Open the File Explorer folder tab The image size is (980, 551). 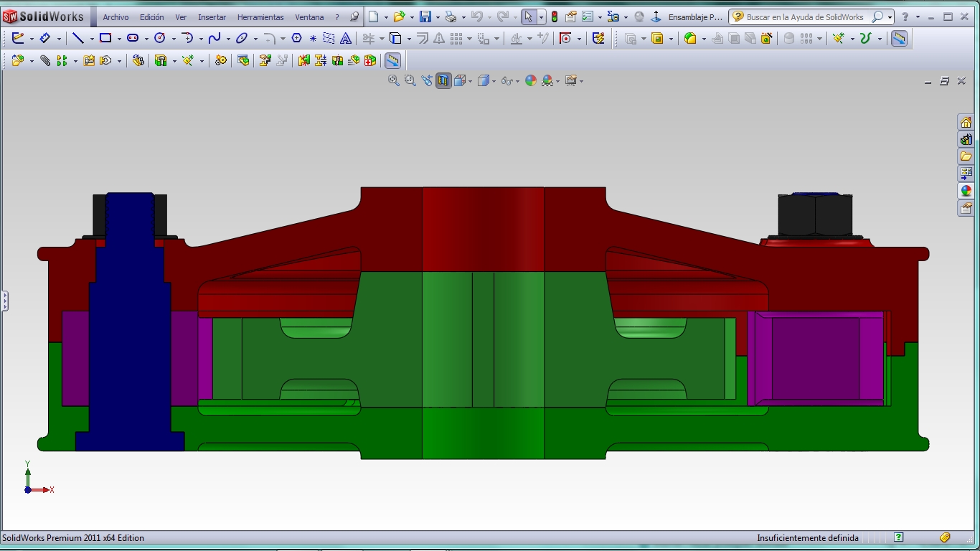966,156
